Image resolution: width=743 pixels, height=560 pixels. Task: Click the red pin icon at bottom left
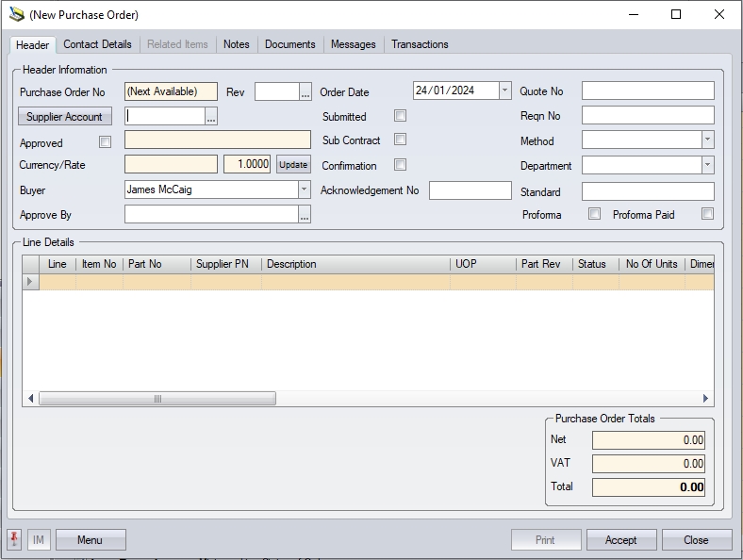click(14, 539)
